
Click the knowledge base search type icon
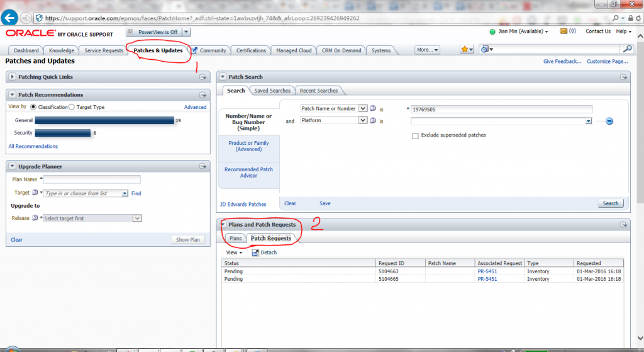click(x=485, y=49)
